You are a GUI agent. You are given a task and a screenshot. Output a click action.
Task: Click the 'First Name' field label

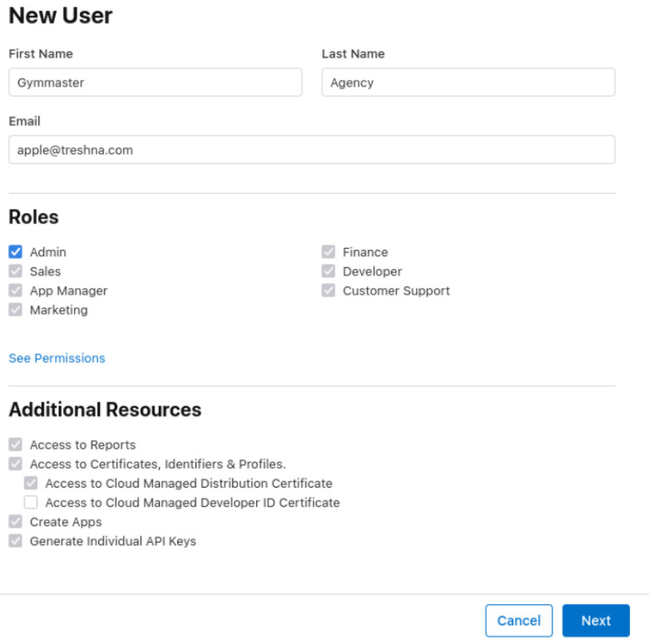(41, 53)
